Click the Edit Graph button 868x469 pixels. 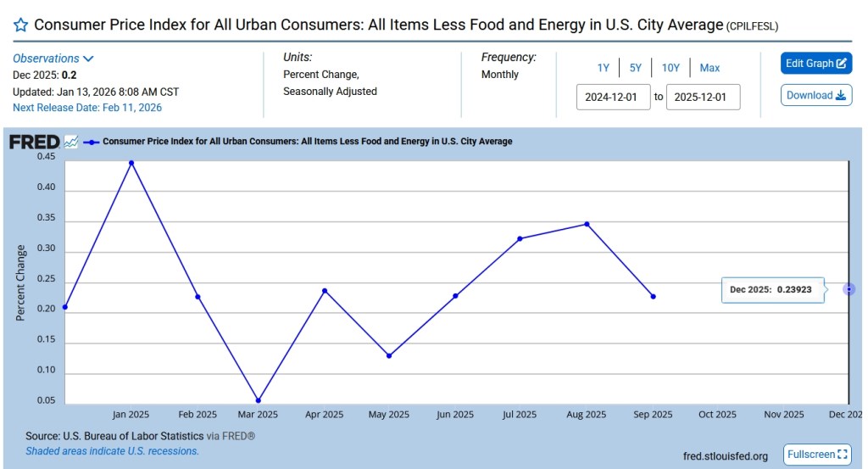(815, 64)
